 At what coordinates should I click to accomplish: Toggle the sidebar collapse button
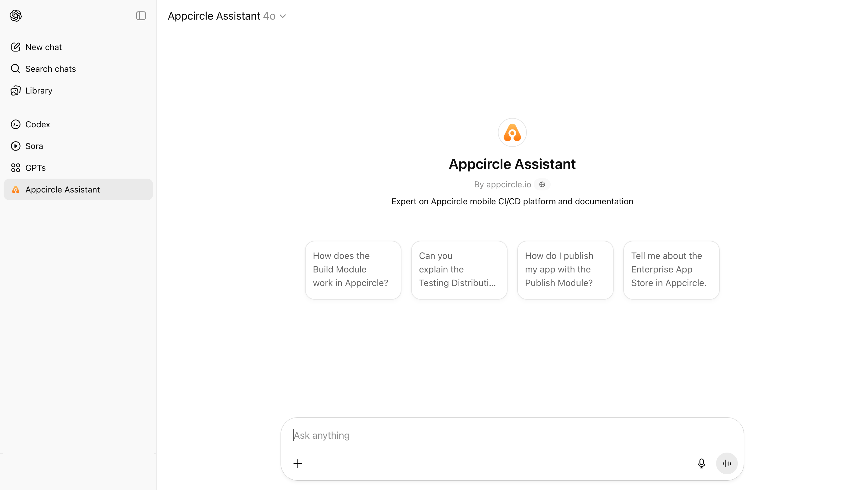(x=141, y=15)
